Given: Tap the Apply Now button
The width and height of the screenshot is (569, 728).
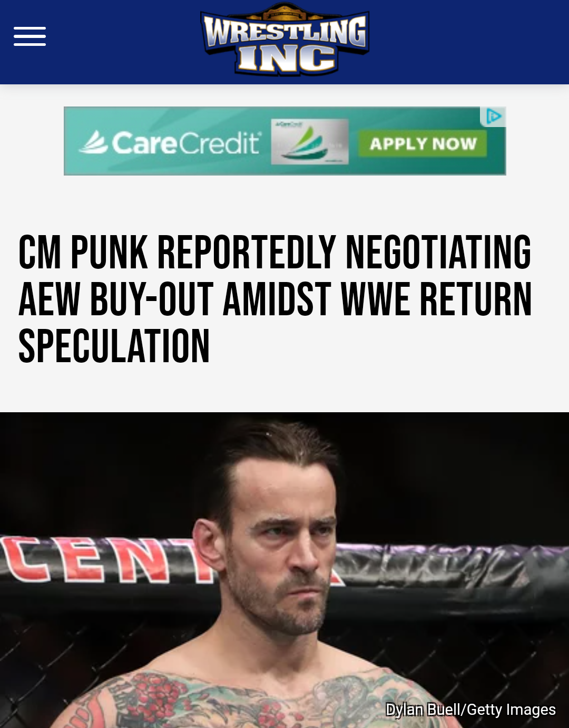Looking at the screenshot, I should pyautogui.click(x=423, y=143).
